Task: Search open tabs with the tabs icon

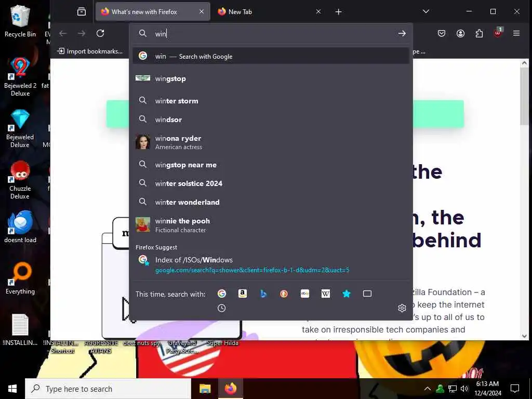Action: click(x=367, y=294)
